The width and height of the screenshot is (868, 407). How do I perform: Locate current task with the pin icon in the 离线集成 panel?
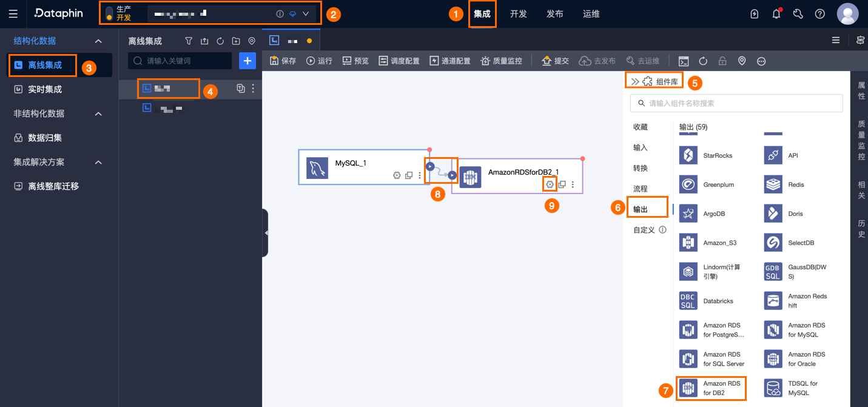[252, 41]
